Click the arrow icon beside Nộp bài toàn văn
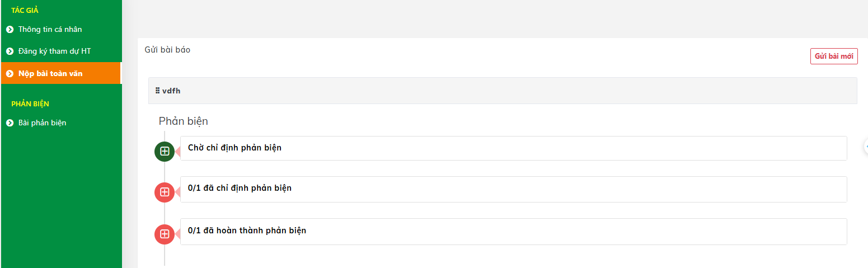Viewport: 868px width, 268px height. [x=10, y=73]
